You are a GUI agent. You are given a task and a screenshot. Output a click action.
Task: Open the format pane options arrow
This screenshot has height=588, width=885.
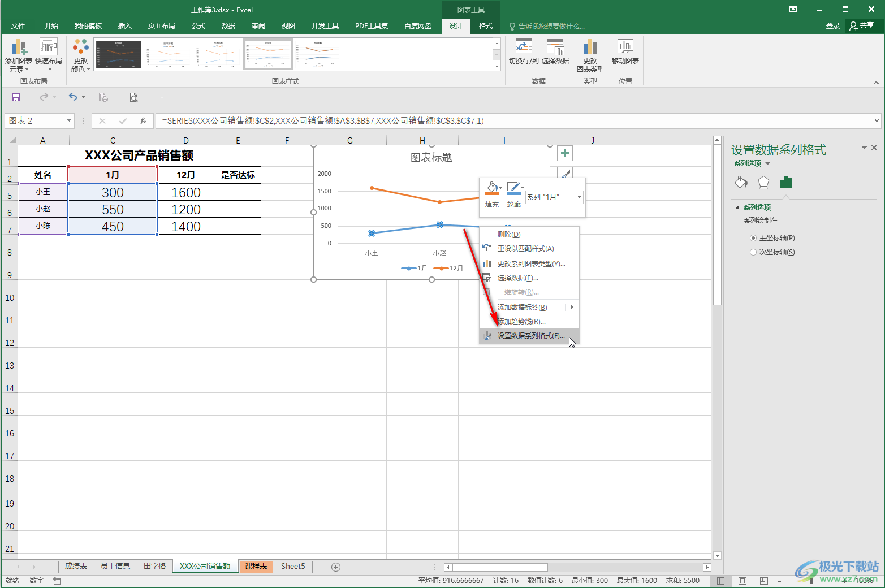pos(864,148)
